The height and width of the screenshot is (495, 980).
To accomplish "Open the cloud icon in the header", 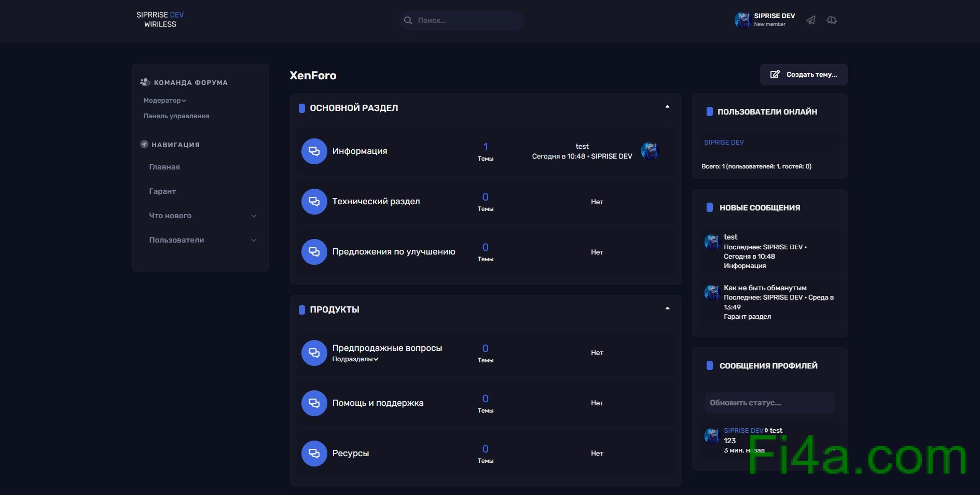I will pyautogui.click(x=832, y=20).
